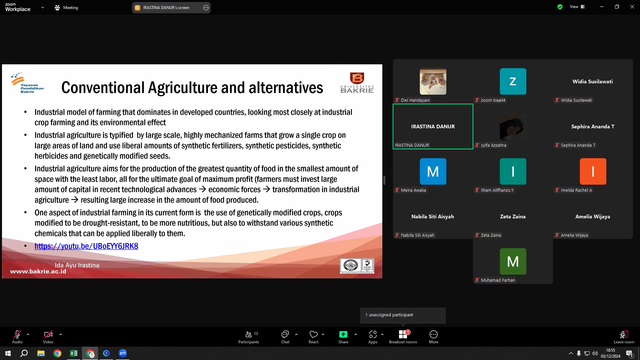Expand chat options arrow next to Chat

(296, 334)
